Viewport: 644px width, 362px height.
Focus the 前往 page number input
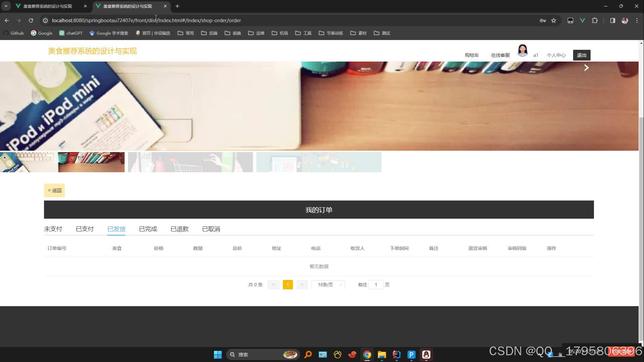click(376, 285)
